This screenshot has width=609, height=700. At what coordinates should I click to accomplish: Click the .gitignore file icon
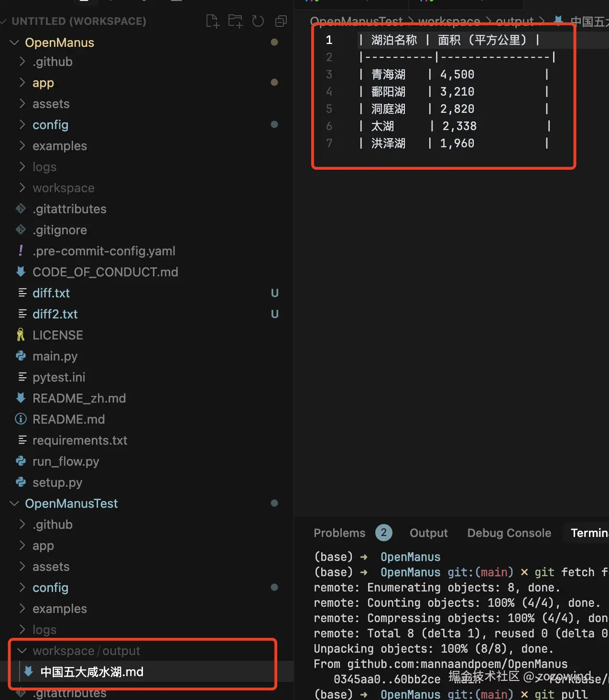(21, 230)
